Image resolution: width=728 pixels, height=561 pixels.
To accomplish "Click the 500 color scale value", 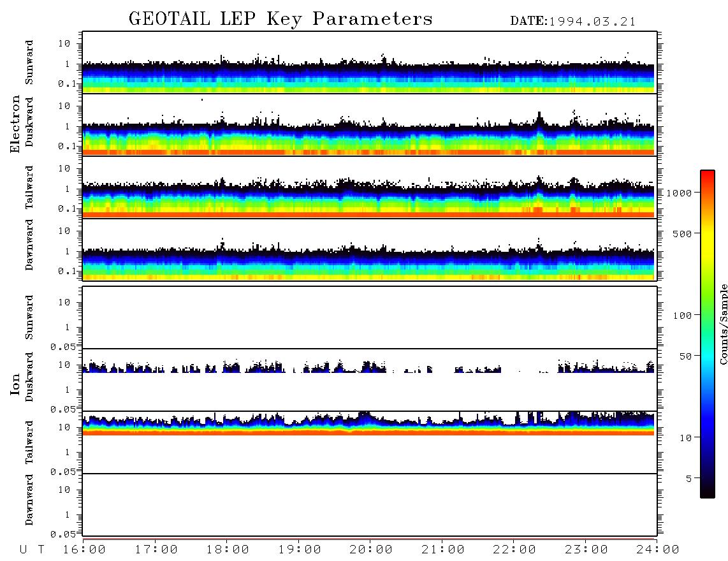I will pyautogui.click(x=682, y=233).
